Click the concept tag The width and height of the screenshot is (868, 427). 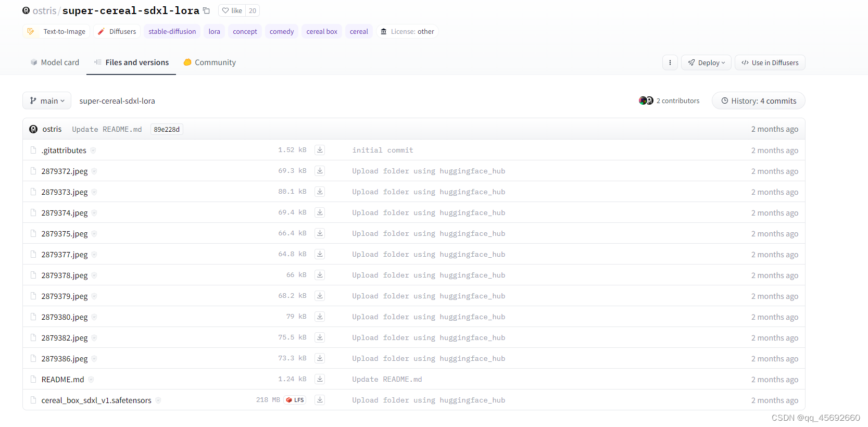245,31
